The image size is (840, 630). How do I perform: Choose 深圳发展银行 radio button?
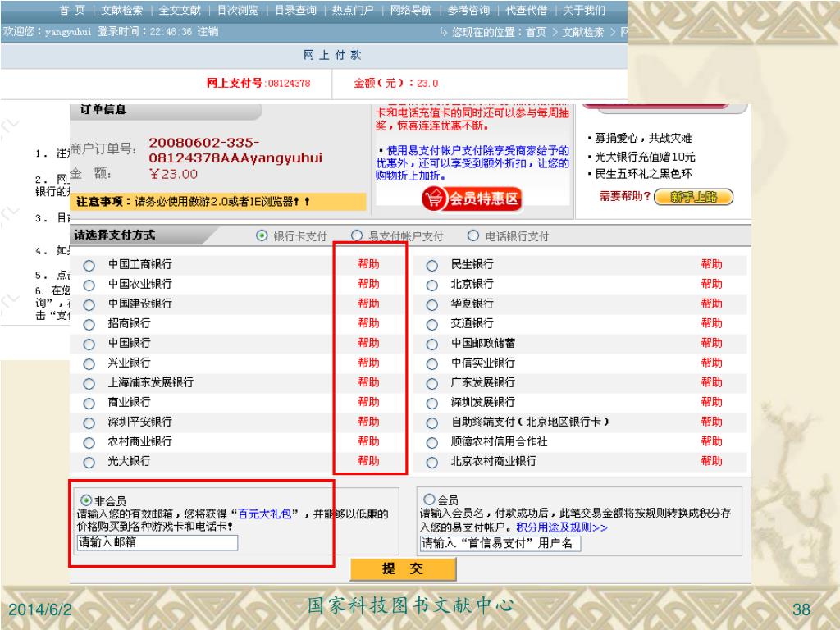[431, 404]
